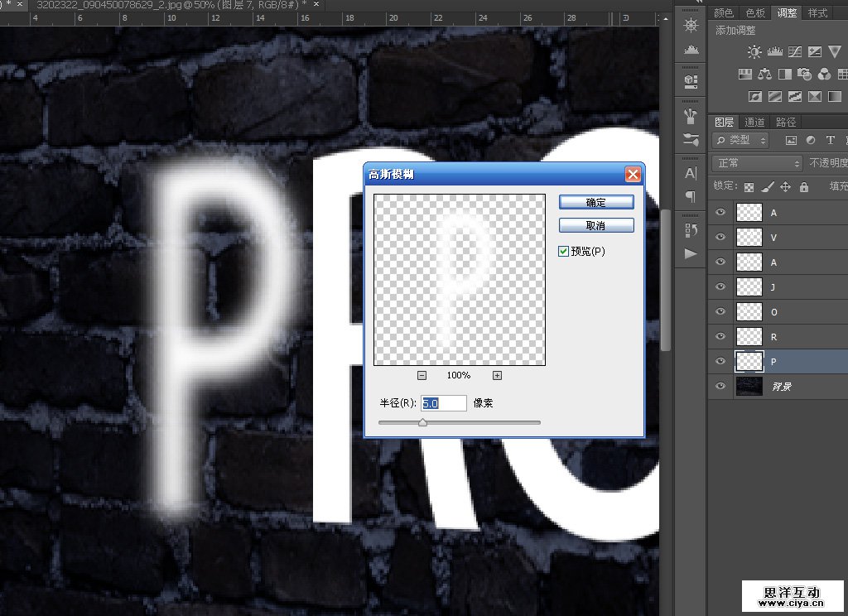The image size is (848, 616).
Task: Open the Brush Presets panel icon
Action: coord(691,115)
